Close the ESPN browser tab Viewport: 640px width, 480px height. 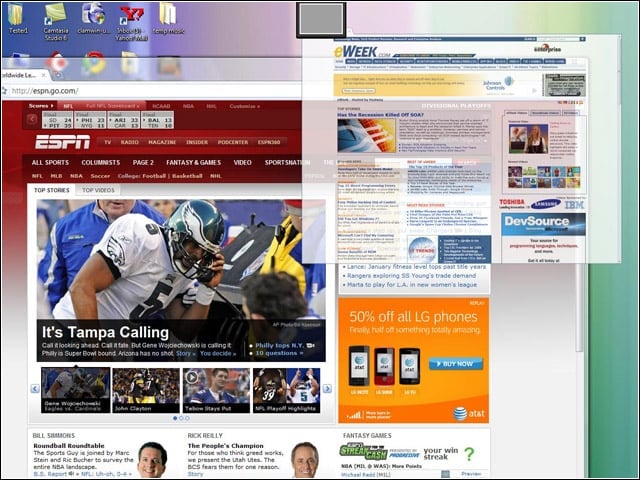(44, 75)
